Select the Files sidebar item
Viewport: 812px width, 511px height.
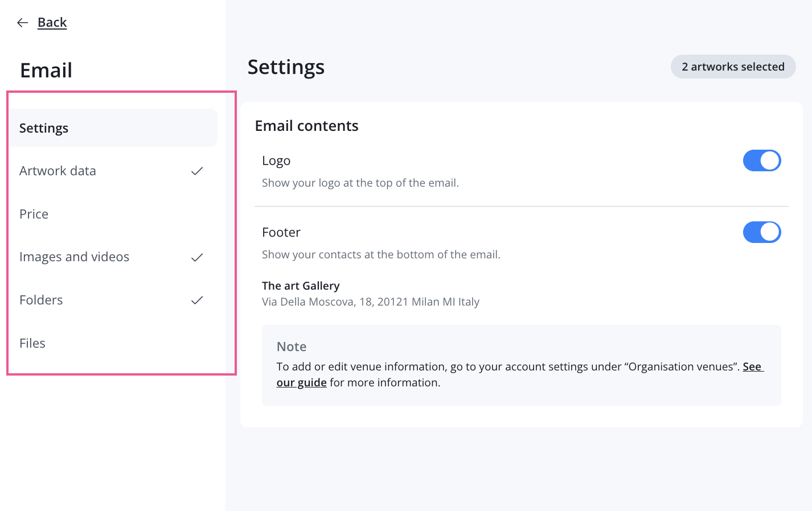pos(113,343)
